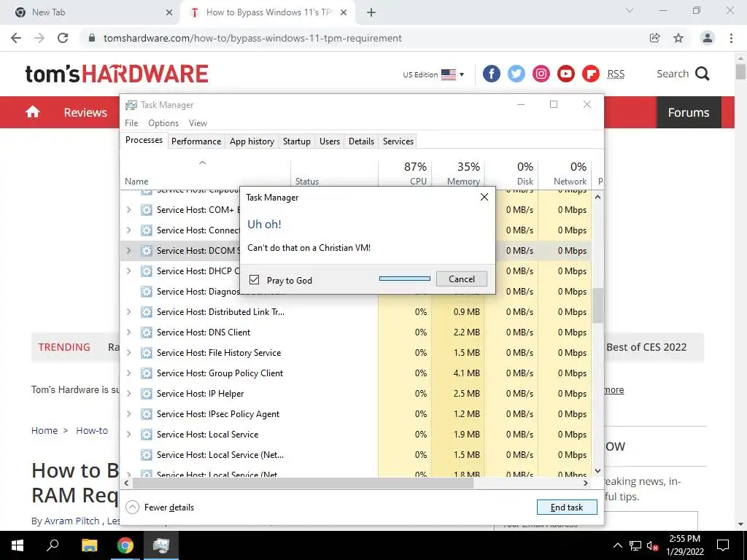Click the share page icon in address bar
Image resolution: width=747 pixels, height=560 pixels.
(655, 38)
